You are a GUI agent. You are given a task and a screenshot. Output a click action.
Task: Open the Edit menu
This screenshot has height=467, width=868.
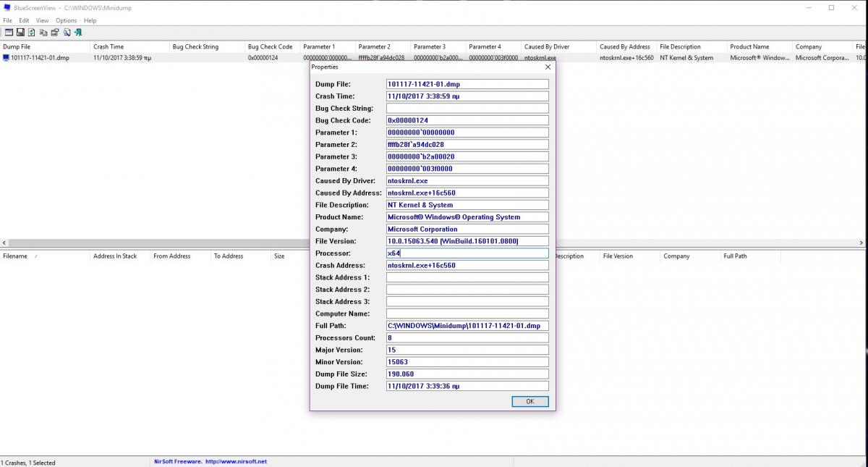click(x=24, y=20)
